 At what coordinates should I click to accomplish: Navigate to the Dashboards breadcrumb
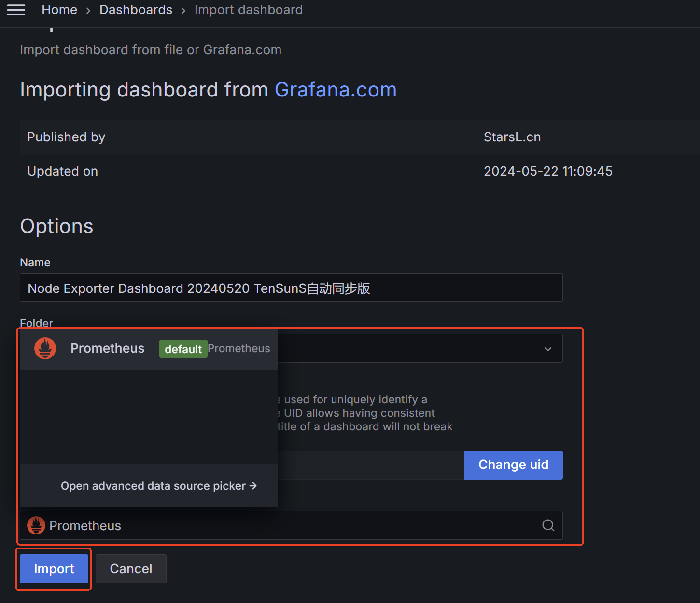pos(136,10)
